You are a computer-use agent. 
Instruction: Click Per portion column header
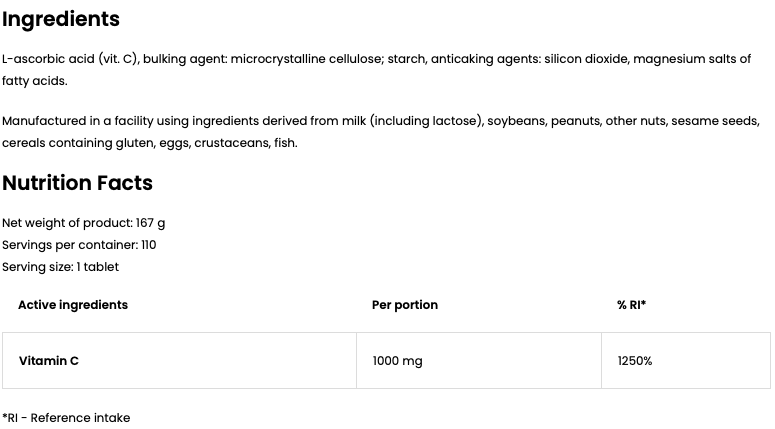click(x=405, y=305)
